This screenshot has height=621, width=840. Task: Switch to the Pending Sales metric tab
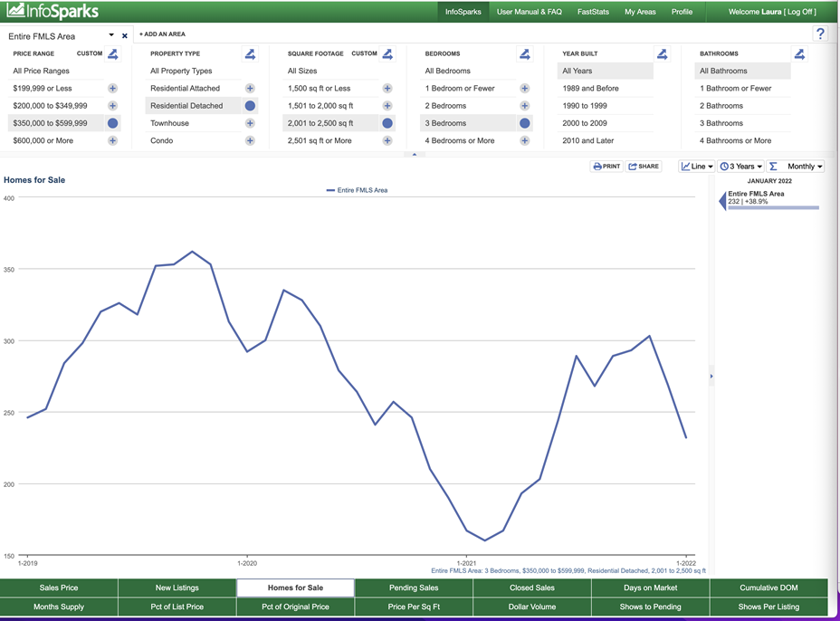coord(414,588)
